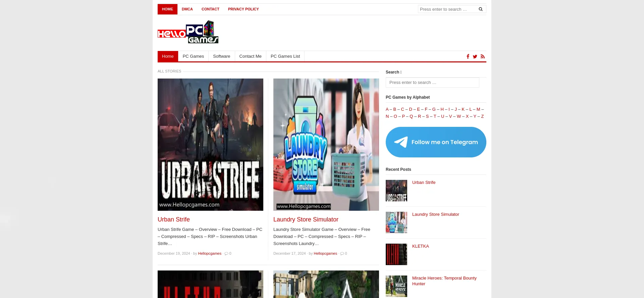Open the Laundry Store Simulator article title
Screen dimensions: 644x298
[x=306, y=219]
